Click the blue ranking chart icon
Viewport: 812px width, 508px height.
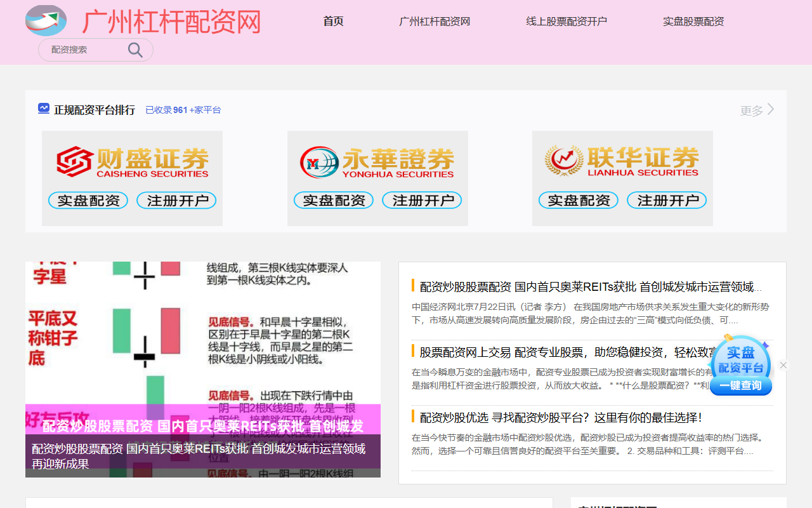coord(44,109)
